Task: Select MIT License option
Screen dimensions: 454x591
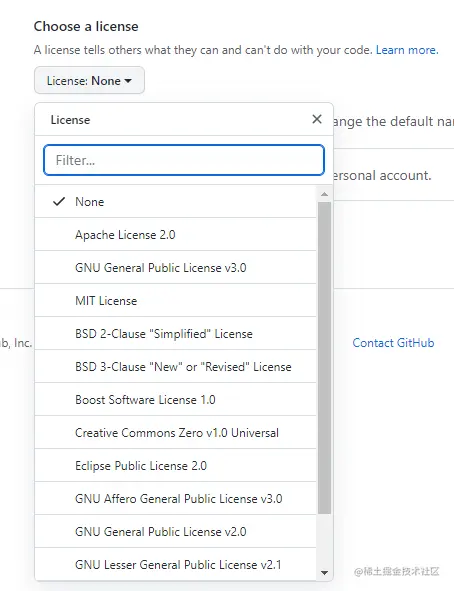Action: 176,300
